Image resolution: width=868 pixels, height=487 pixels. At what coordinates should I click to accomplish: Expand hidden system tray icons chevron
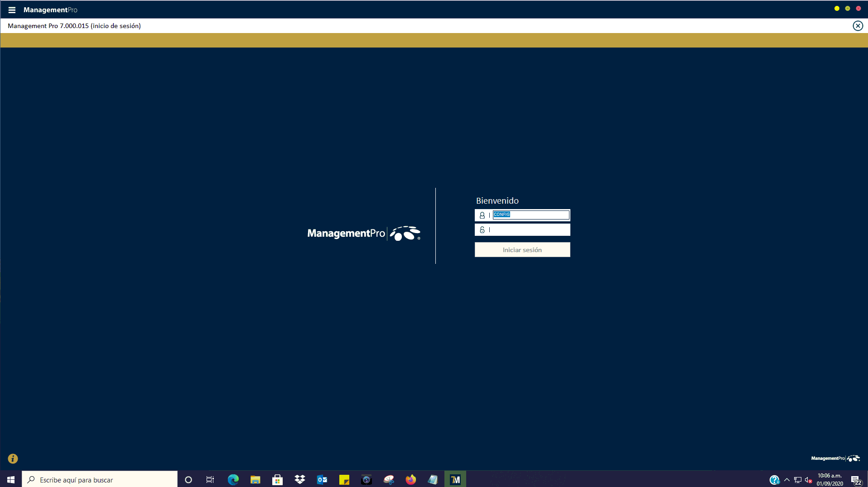(787, 480)
